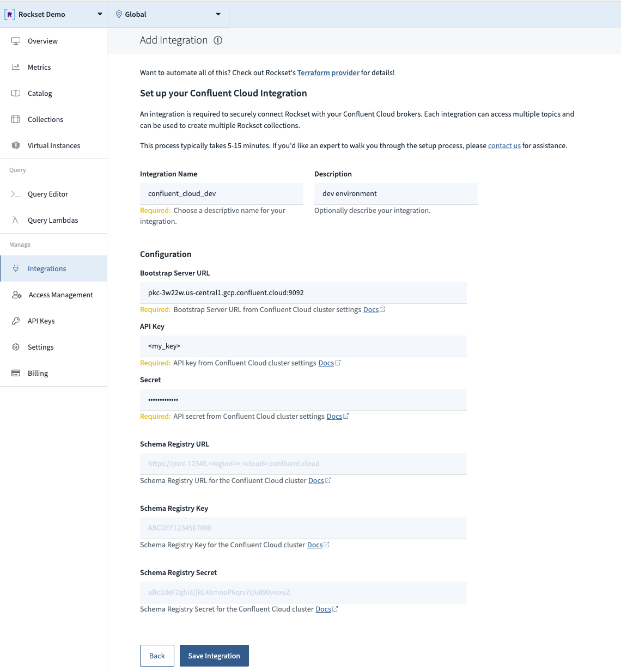
Task: Click the Collections table icon
Action: (x=16, y=119)
